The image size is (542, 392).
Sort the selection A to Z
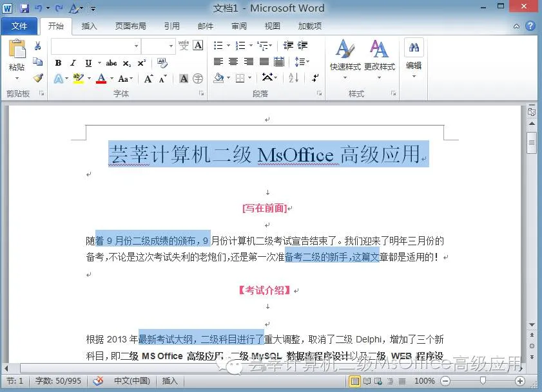(293, 78)
